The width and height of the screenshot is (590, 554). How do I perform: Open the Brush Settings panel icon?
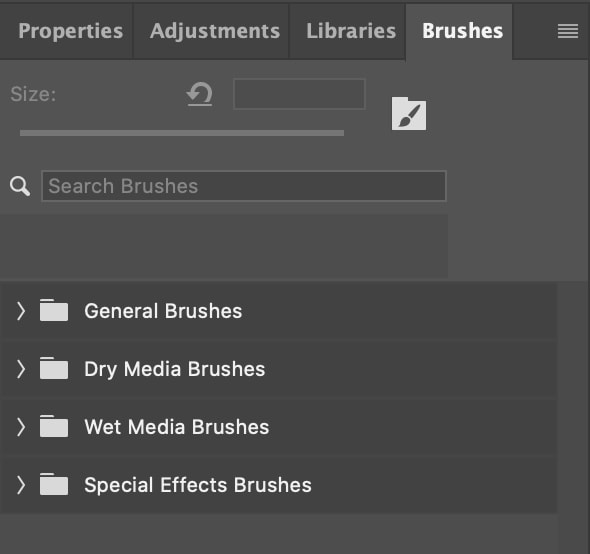(x=409, y=114)
